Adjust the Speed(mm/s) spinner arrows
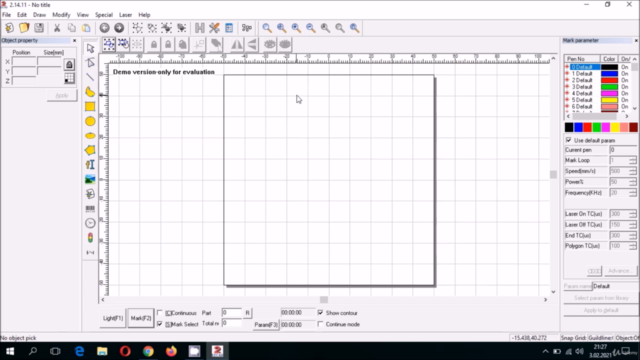This screenshot has height=360, width=640. 632,171
